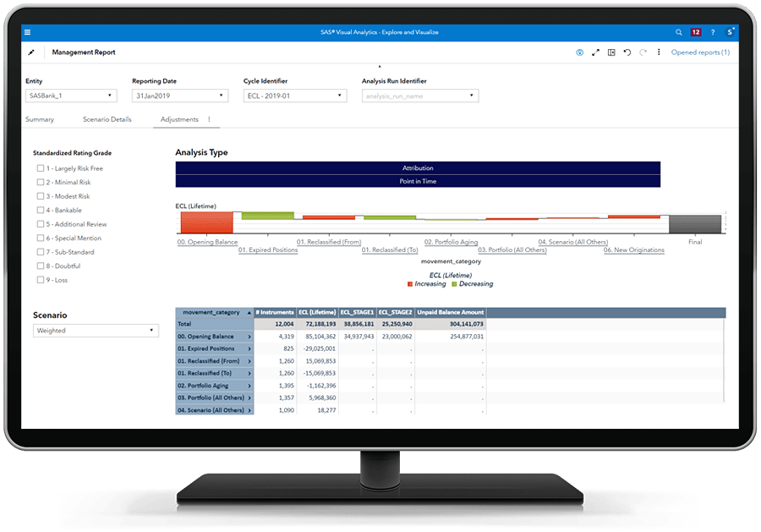Image resolution: width=761 pixels, height=532 pixels.
Task: Check 8 - Doubtful
Action: pos(41,266)
